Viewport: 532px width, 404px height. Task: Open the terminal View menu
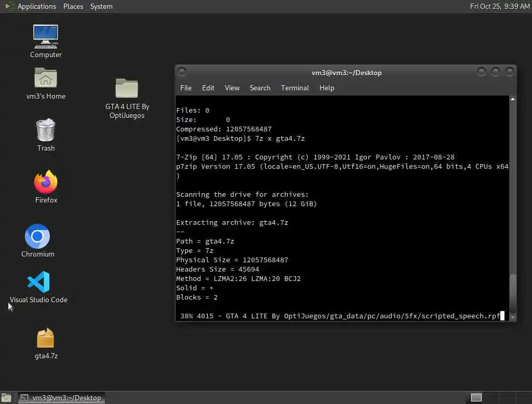point(232,88)
